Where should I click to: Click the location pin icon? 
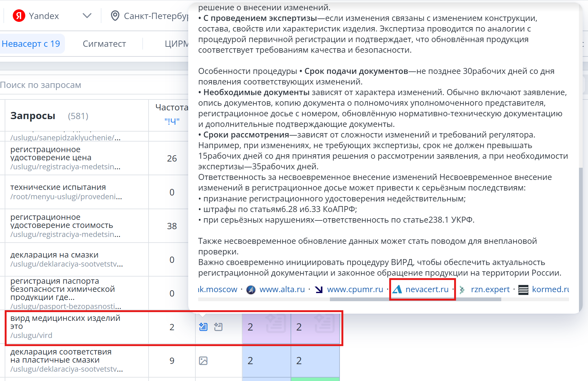[115, 16]
